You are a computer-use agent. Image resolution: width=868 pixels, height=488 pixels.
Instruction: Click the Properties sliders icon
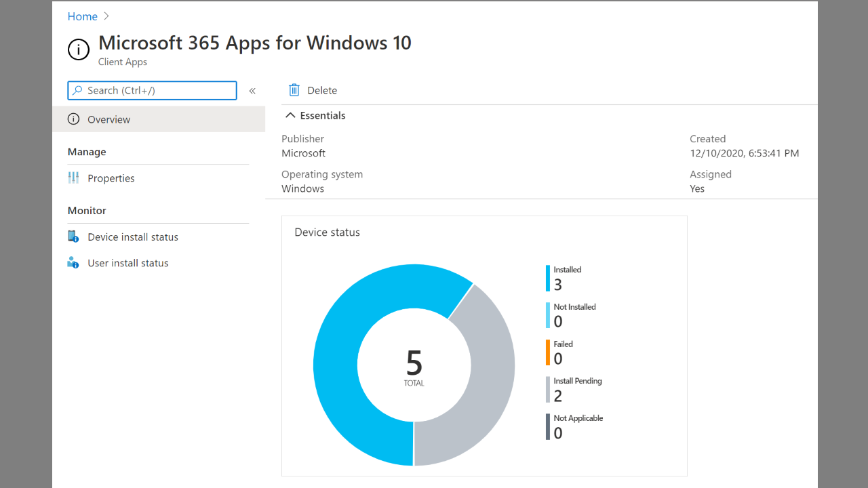click(73, 178)
